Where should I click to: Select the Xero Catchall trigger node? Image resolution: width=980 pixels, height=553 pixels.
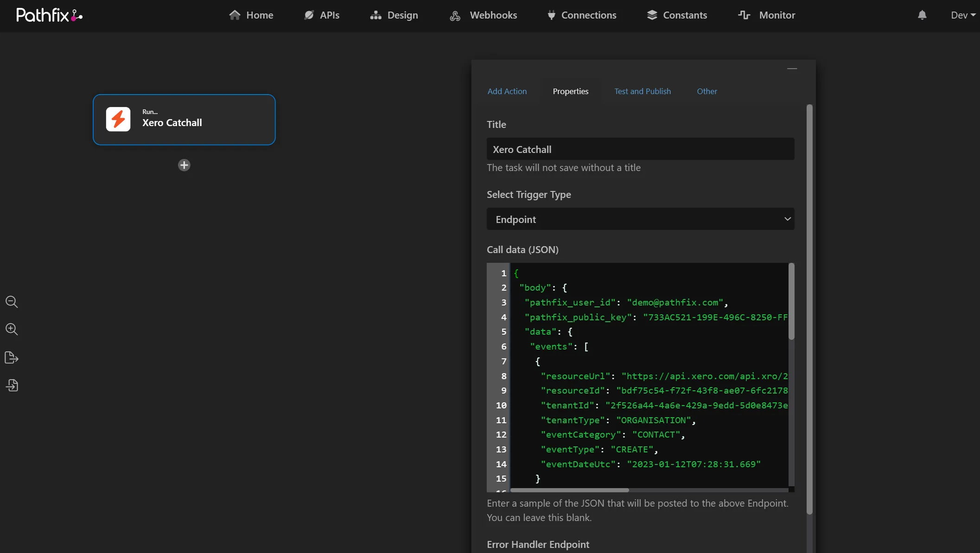184,120
